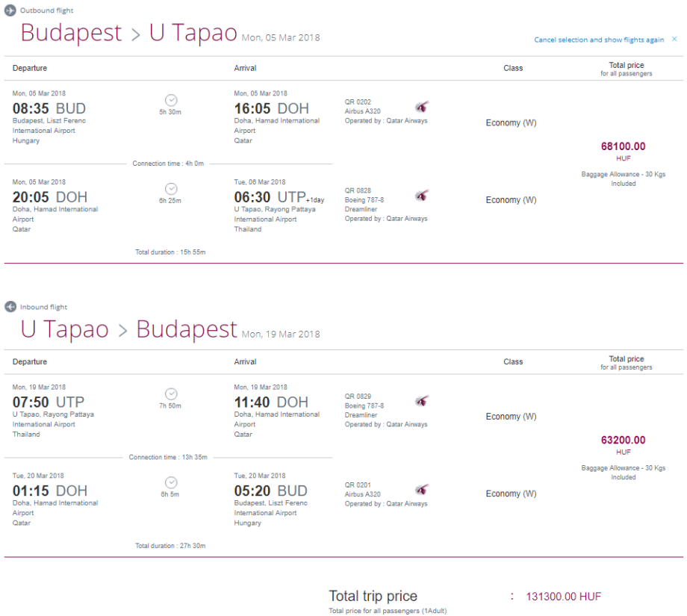The image size is (687, 616).
Task: Click the Qatar Airways logo for QR 0201
Action: coord(422,490)
